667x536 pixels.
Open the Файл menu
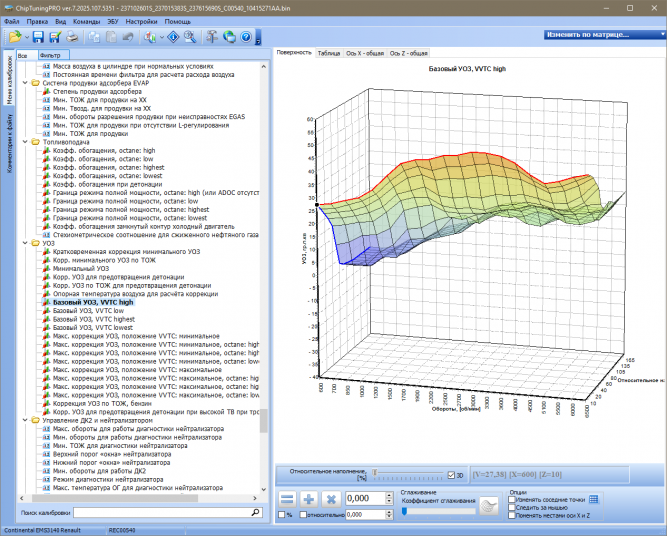(12, 21)
